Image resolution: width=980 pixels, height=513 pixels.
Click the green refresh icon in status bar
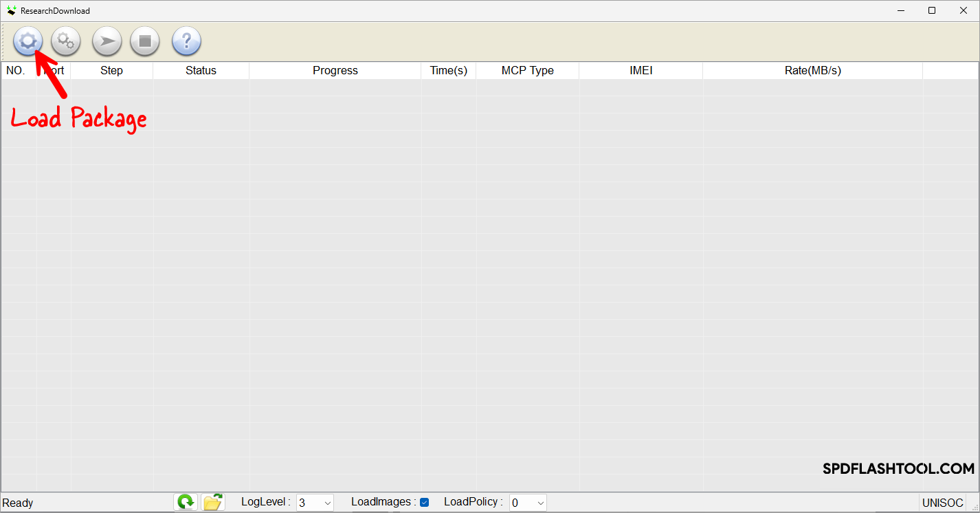point(186,503)
